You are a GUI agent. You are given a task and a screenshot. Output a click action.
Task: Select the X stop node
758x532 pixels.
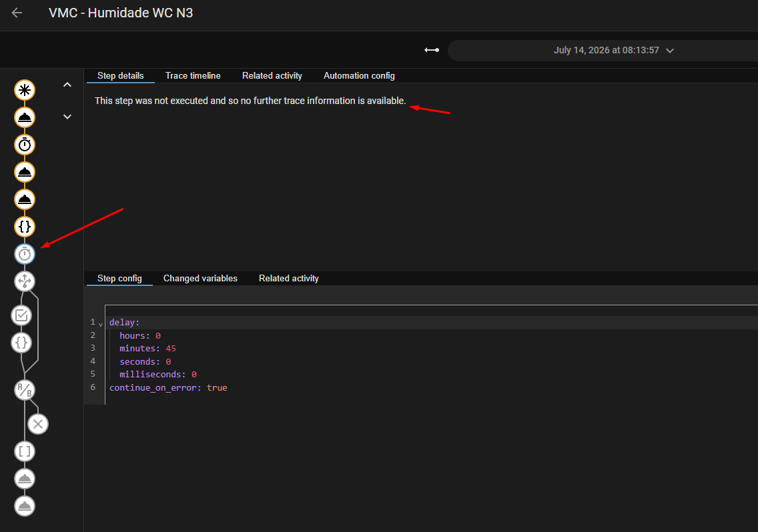[x=38, y=424]
